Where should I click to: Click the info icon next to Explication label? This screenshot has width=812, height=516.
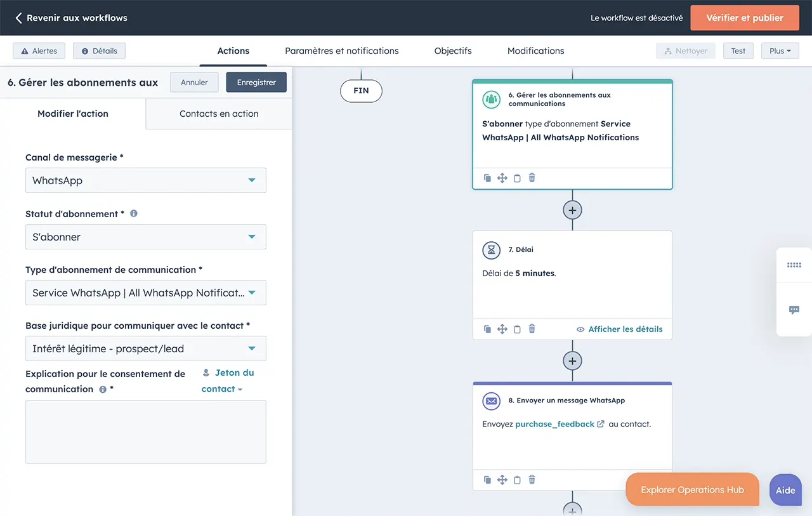point(103,390)
